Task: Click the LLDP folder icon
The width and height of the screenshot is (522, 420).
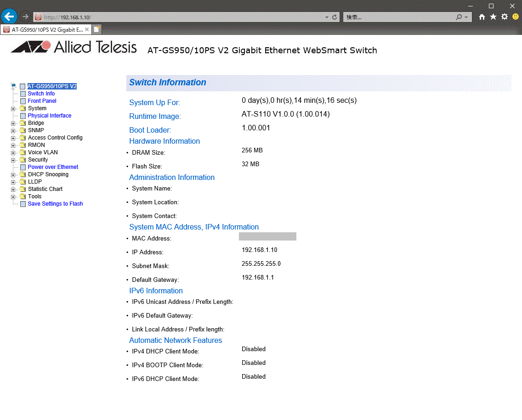Action: click(23, 181)
